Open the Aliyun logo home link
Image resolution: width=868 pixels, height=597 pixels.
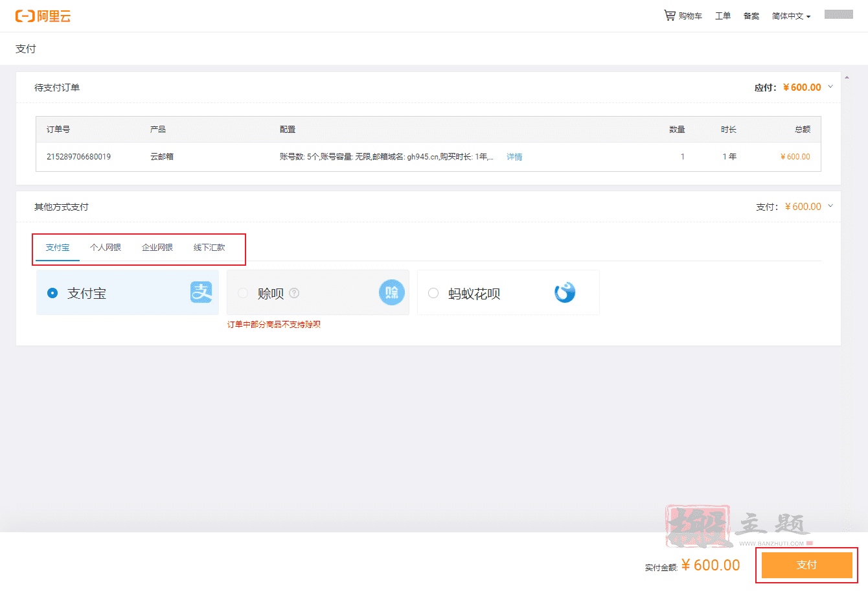[x=43, y=16]
